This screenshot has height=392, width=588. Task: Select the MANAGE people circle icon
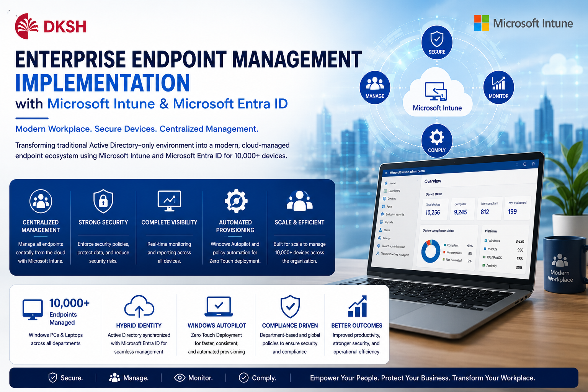(x=375, y=87)
